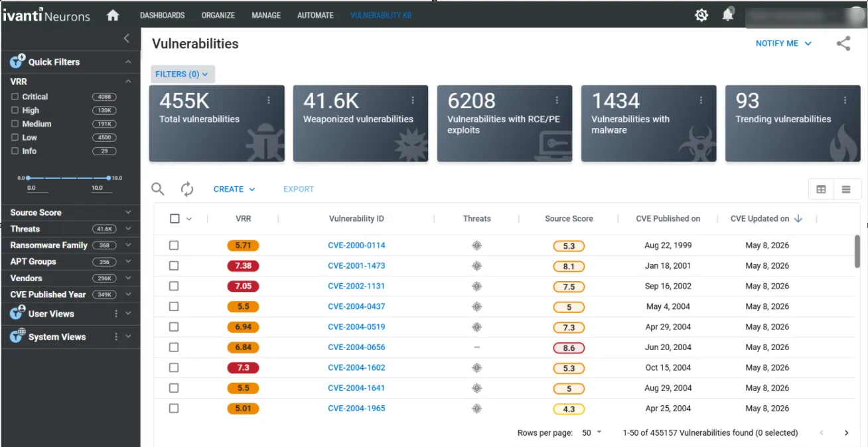
Task: Click the right VRR range slider handle
Action: pyautogui.click(x=108, y=178)
